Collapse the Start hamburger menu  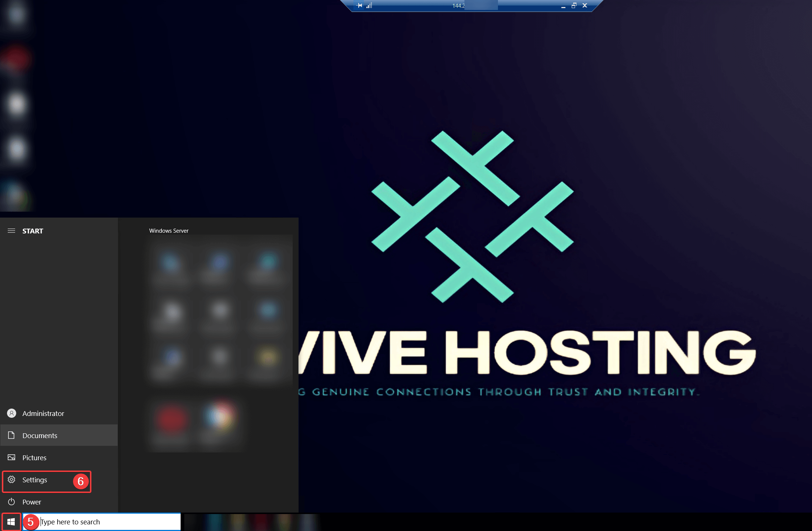pos(11,231)
